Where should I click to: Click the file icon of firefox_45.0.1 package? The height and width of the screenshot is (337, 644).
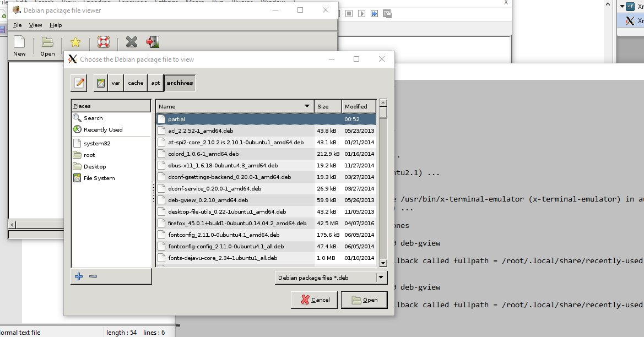[x=161, y=224]
